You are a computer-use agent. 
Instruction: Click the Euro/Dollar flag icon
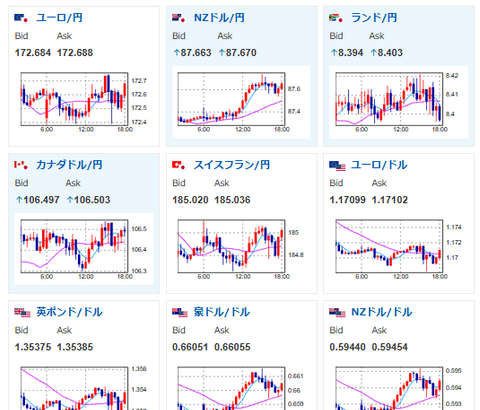(x=337, y=165)
